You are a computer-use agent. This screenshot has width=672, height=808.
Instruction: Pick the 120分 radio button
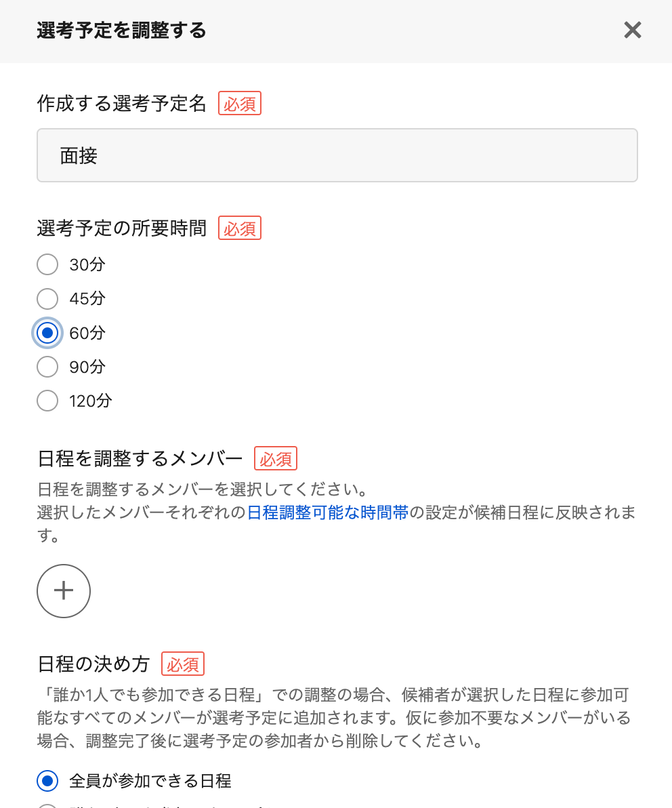(47, 401)
